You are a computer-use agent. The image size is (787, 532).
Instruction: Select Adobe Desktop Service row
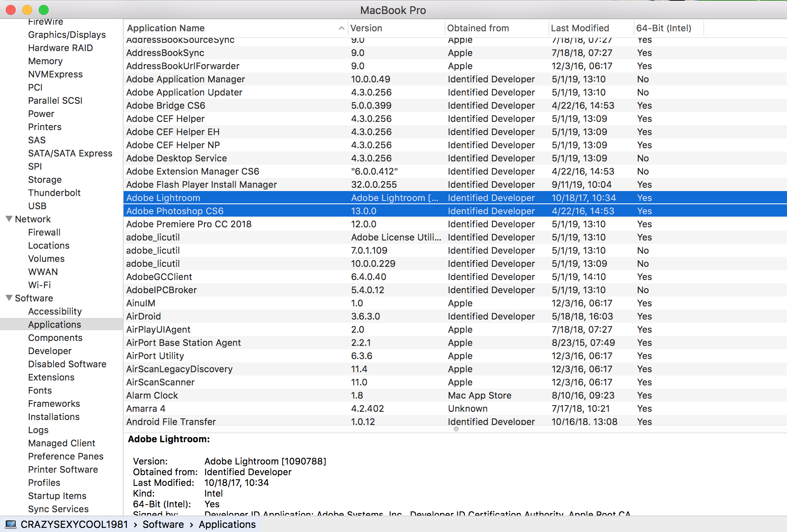(455, 158)
